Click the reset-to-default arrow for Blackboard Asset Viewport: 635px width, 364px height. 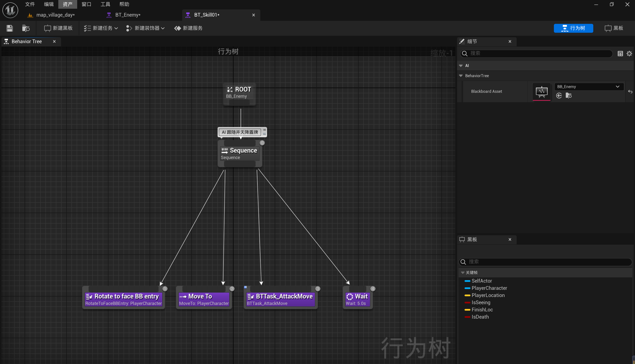point(630,92)
